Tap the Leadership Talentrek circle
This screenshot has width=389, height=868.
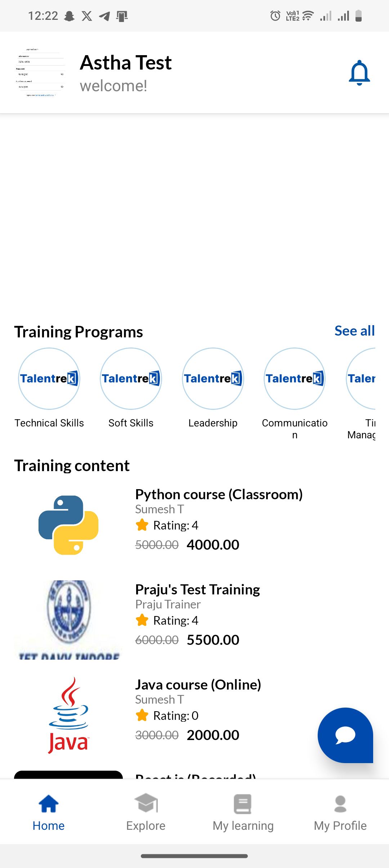click(213, 379)
